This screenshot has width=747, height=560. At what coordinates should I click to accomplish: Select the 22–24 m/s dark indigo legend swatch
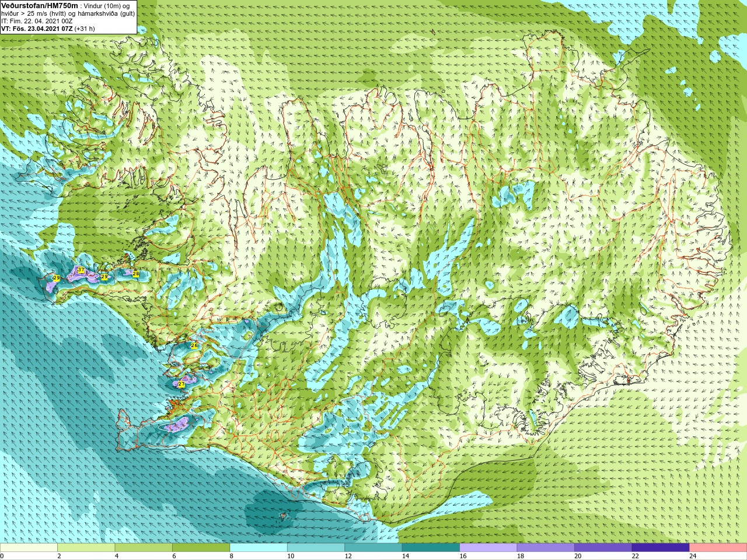pyautogui.click(x=661, y=548)
